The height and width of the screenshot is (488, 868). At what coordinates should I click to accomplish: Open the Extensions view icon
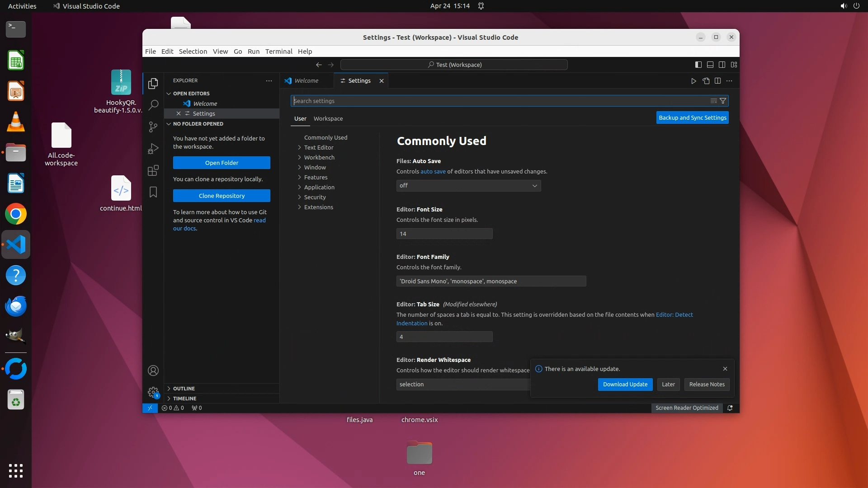[x=153, y=170]
